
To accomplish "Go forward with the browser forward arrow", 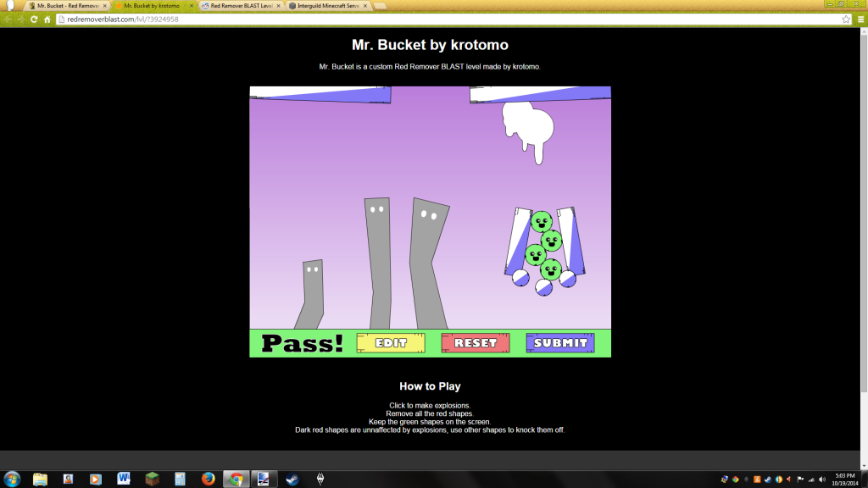I will pyautogui.click(x=21, y=19).
